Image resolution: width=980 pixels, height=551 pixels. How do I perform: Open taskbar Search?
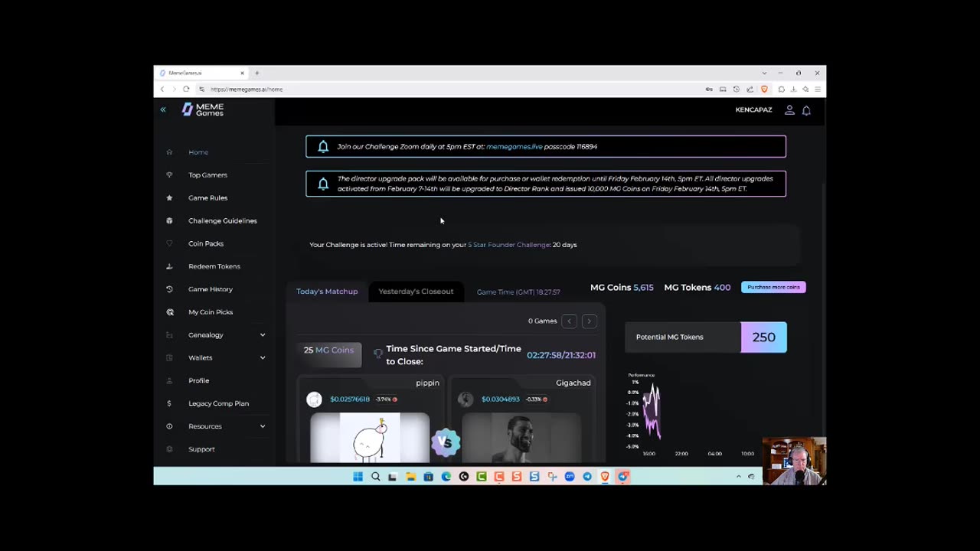tap(375, 477)
